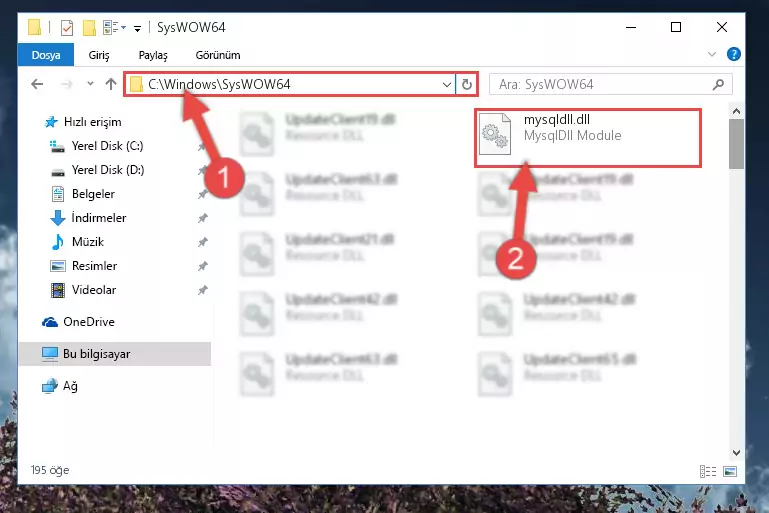Click the Ağ network icon

(50, 386)
